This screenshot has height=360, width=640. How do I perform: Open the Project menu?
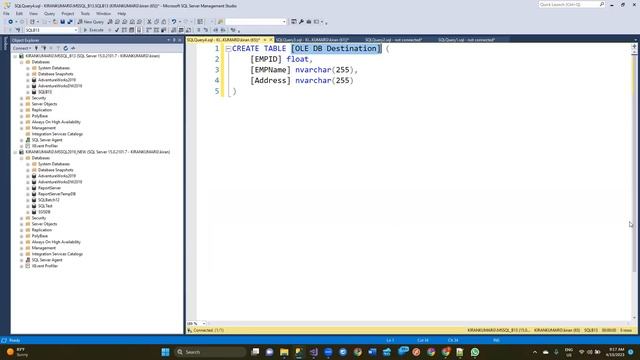[x=68, y=13]
